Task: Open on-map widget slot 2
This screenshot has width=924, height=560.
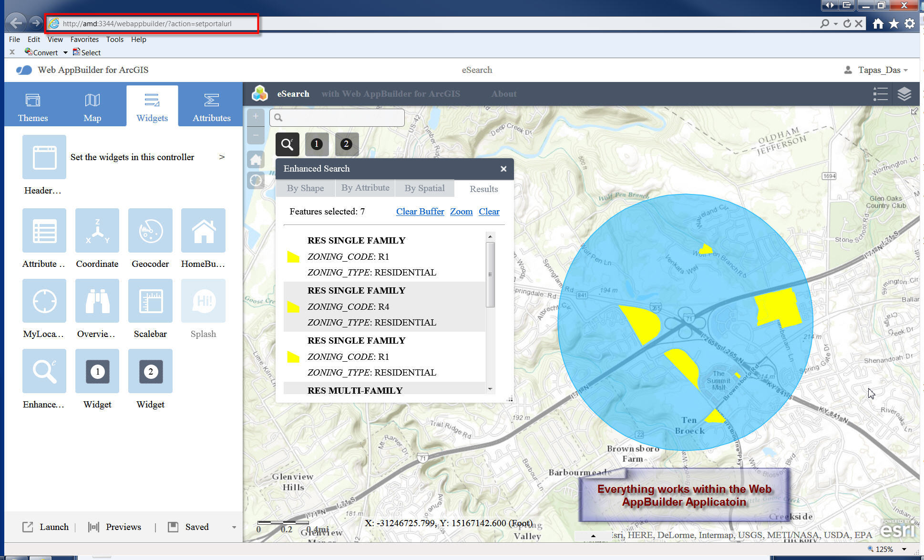Action: point(347,144)
